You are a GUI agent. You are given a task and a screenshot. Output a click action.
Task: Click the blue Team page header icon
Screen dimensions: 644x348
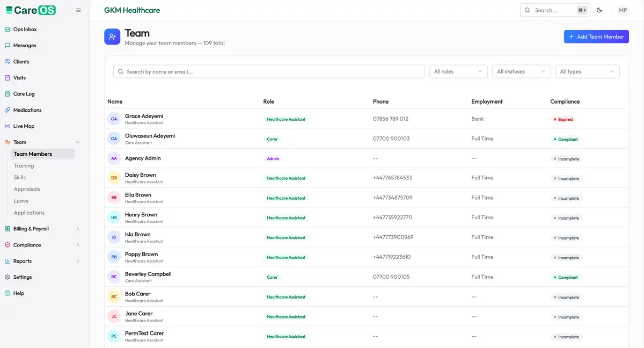click(x=112, y=37)
